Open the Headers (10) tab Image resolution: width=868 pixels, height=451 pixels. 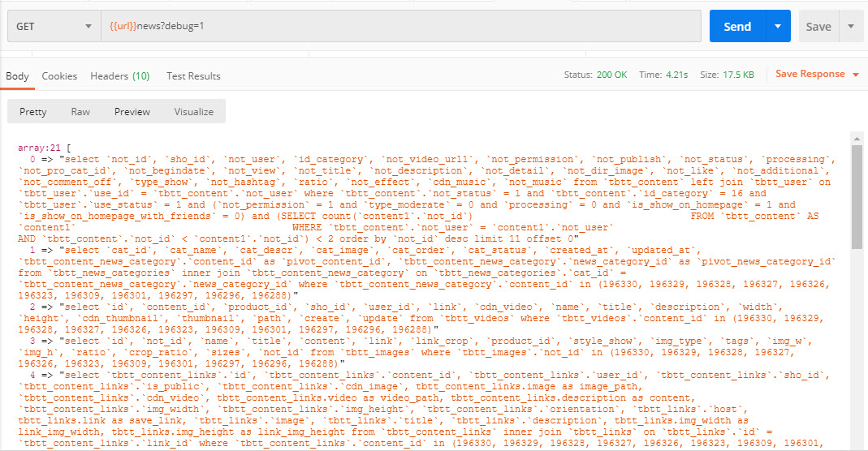point(120,76)
